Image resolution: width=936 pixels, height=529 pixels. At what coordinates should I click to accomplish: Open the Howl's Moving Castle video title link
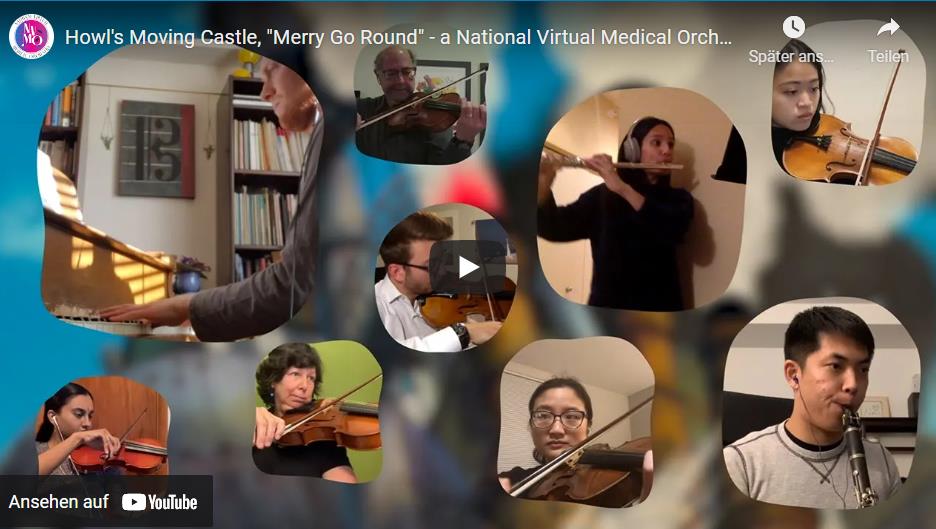coord(398,37)
